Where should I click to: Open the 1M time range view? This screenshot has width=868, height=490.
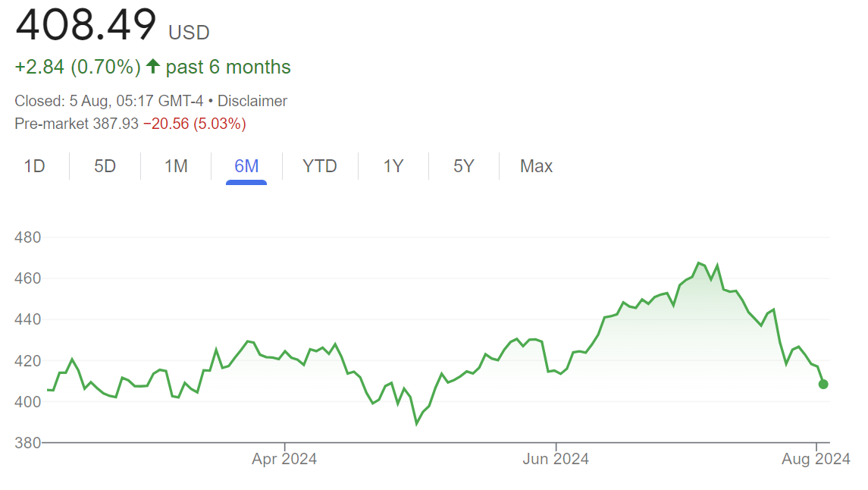pyautogui.click(x=176, y=166)
